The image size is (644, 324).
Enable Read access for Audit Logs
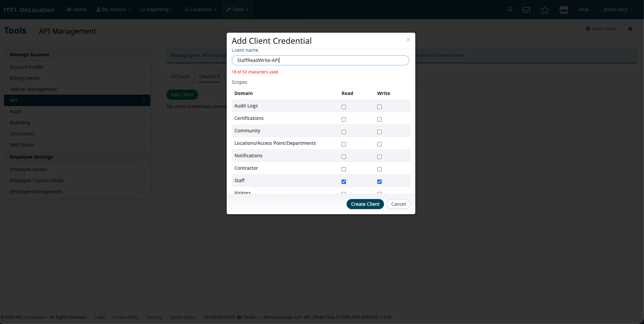[343, 107]
